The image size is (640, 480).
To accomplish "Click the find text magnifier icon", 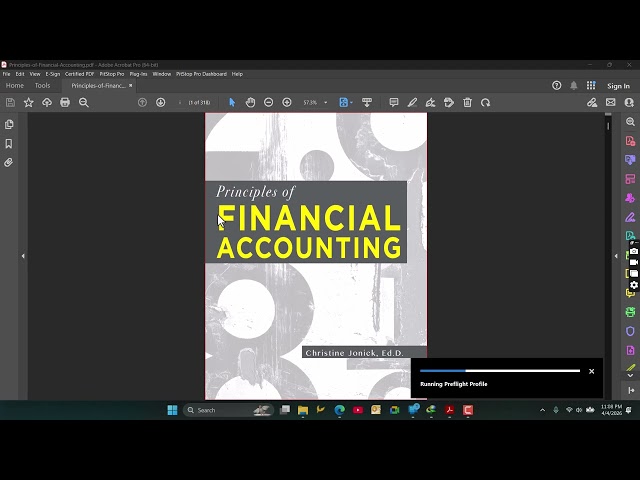I will pyautogui.click(x=84, y=102).
